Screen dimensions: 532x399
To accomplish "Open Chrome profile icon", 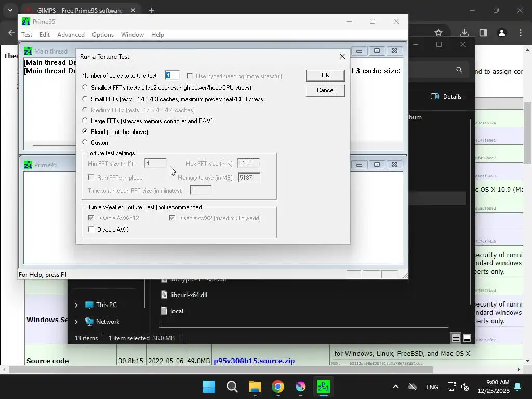I will click(x=502, y=33).
